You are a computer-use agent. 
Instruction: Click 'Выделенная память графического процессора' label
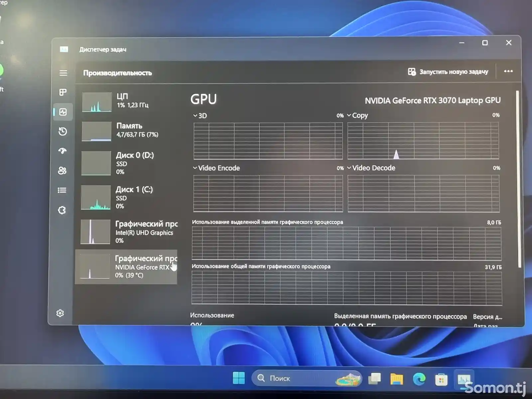(x=400, y=316)
